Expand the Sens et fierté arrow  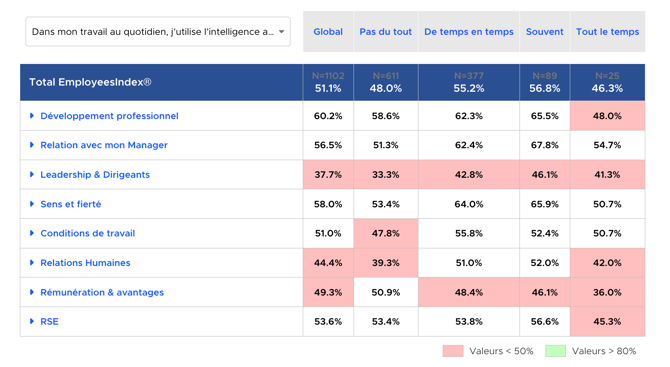point(32,204)
